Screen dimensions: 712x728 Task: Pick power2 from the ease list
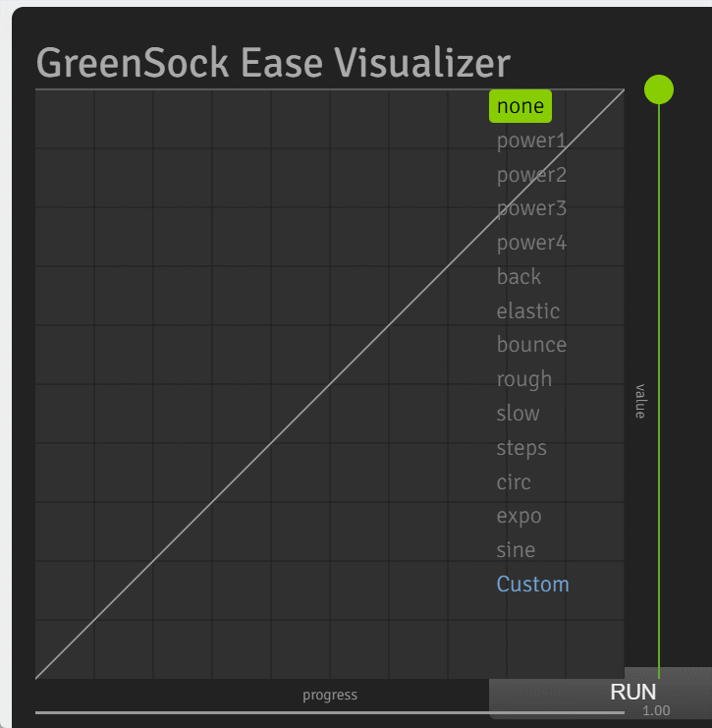531,175
